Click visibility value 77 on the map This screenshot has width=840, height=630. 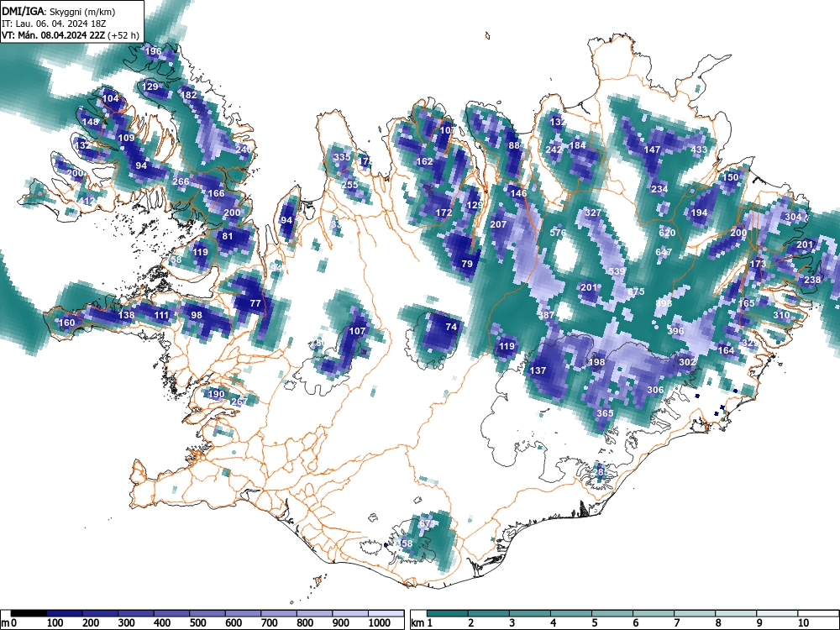(255, 303)
